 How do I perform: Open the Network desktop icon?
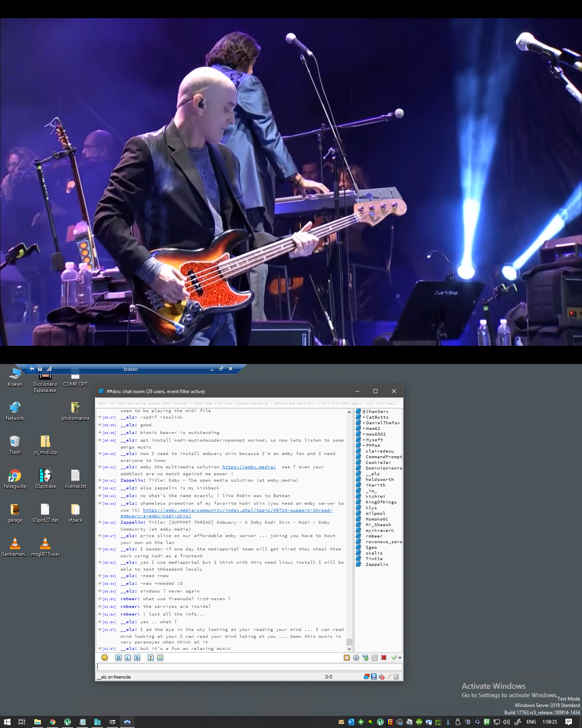(15, 411)
